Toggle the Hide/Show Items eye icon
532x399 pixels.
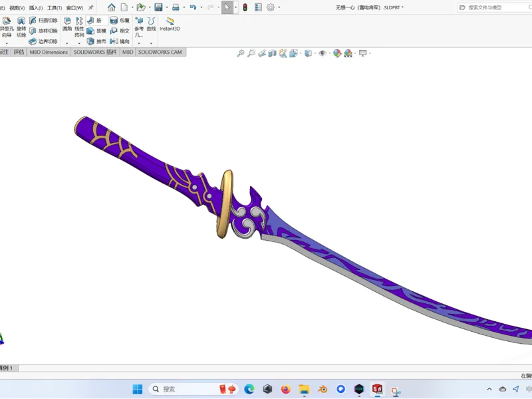pyautogui.click(x=323, y=53)
